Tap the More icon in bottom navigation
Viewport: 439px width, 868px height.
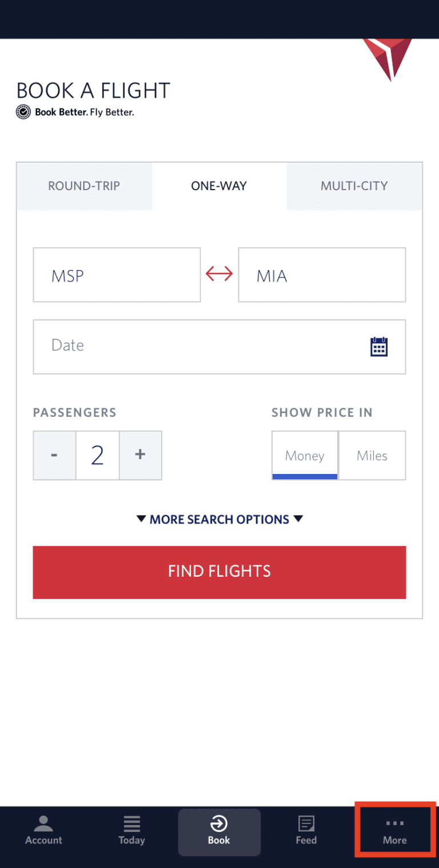point(394,831)
